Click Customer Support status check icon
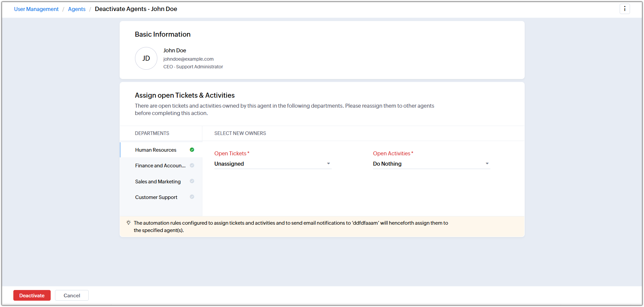 (x=192, y=197)
